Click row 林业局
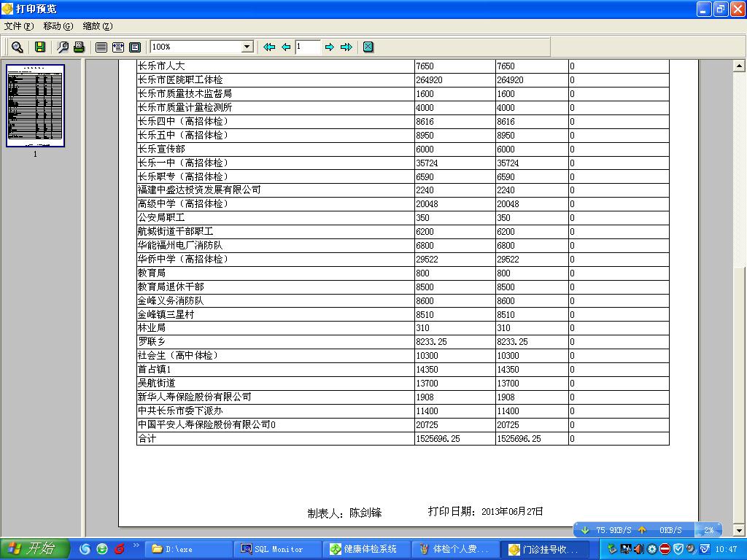 403,327
